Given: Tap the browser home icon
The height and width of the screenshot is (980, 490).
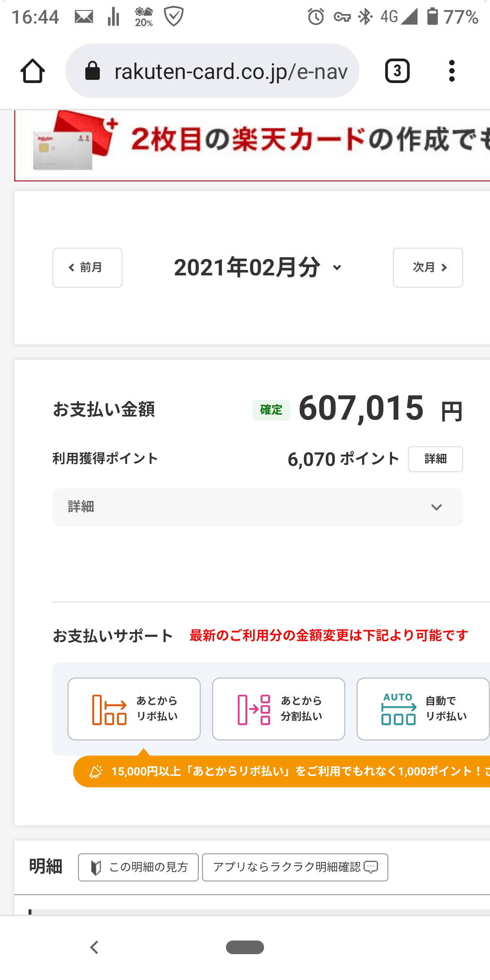Looking at the screenshot, I should (33, 71).
